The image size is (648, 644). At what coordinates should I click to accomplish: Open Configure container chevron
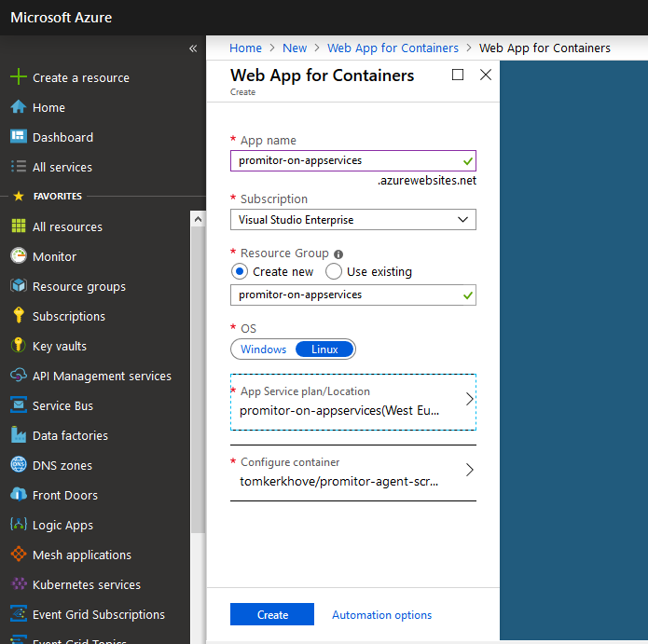(x=470, y=470)
